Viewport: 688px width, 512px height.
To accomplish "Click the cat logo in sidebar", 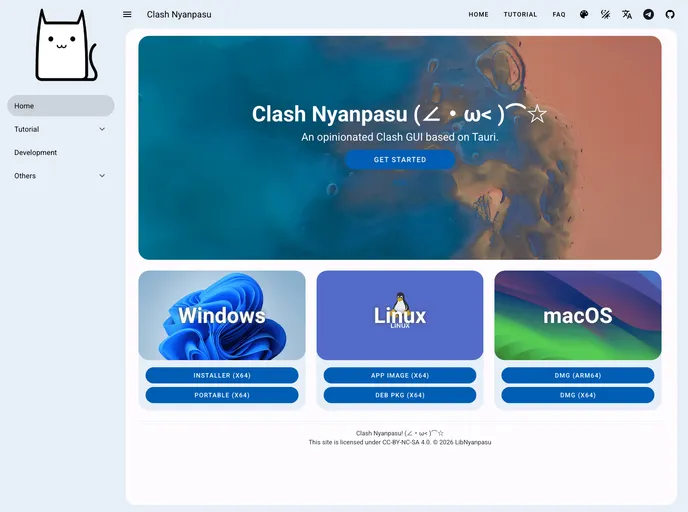I will click(66, 45).
